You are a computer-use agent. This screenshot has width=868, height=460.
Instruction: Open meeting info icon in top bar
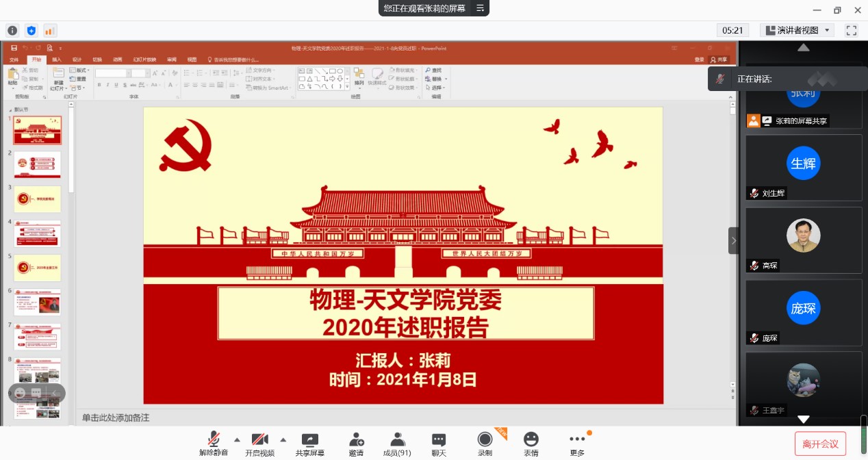click(x=12, y=30)
